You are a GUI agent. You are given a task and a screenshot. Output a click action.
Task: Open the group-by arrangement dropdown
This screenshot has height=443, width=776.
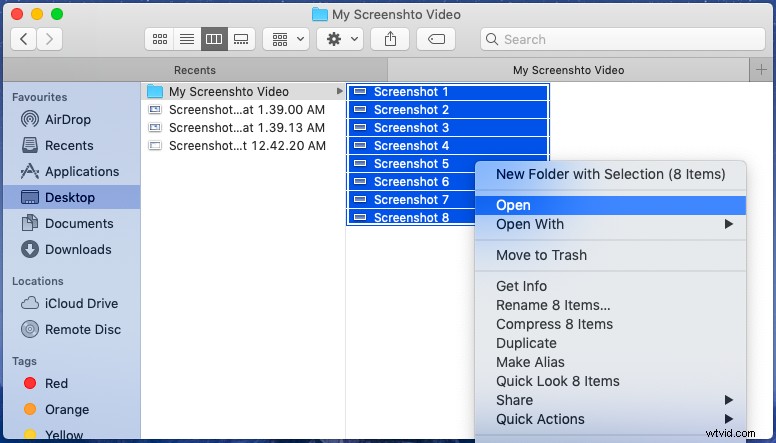[287, 39]
